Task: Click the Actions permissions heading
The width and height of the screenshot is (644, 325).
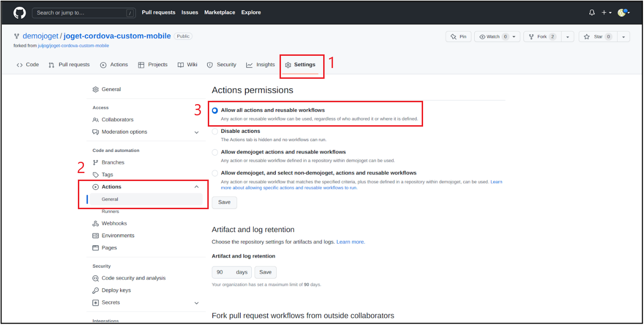Action: coord(252,90)
